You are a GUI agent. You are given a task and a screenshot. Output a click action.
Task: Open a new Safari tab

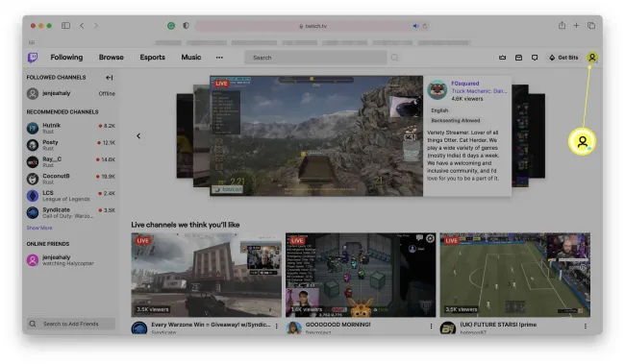coord(576,26)
